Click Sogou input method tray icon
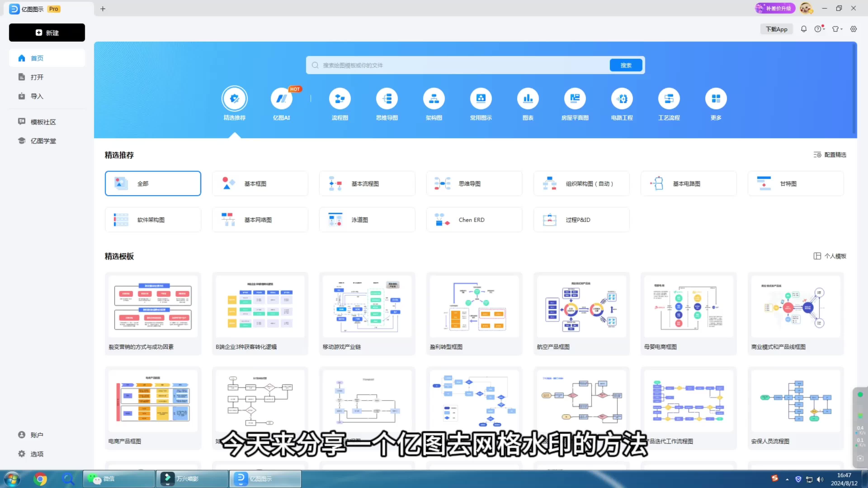Image resolution: width=868 pixels, height=488 pixels. [775, 478]
